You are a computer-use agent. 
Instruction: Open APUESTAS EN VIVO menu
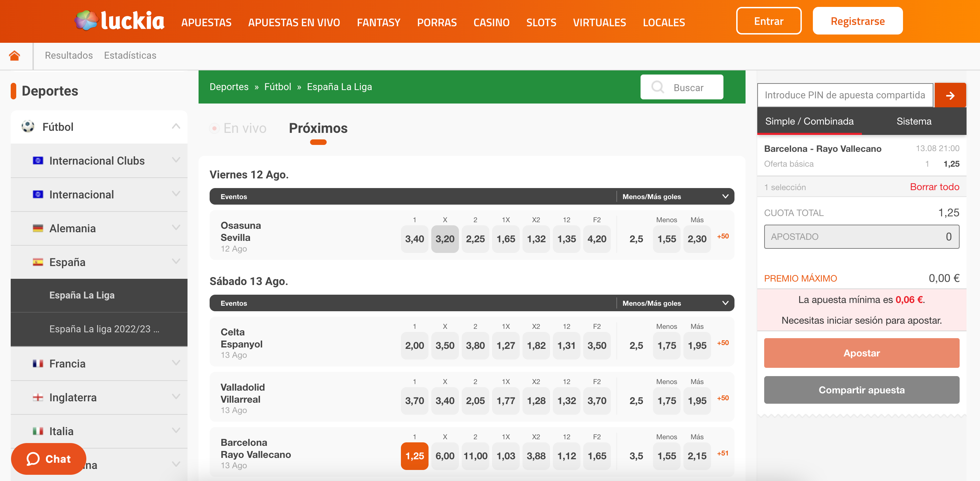pyautogui.click(x=294, y=22)
